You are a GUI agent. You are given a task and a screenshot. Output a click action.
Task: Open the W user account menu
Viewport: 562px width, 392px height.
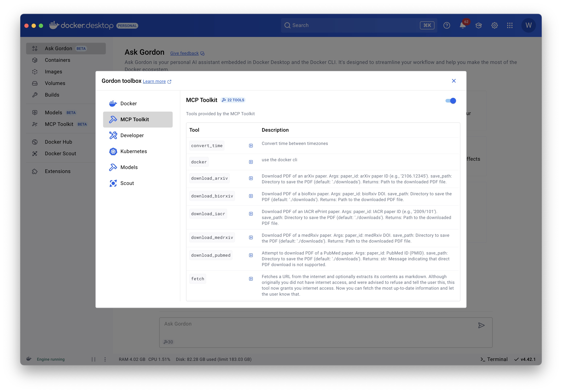pos(528,25)
